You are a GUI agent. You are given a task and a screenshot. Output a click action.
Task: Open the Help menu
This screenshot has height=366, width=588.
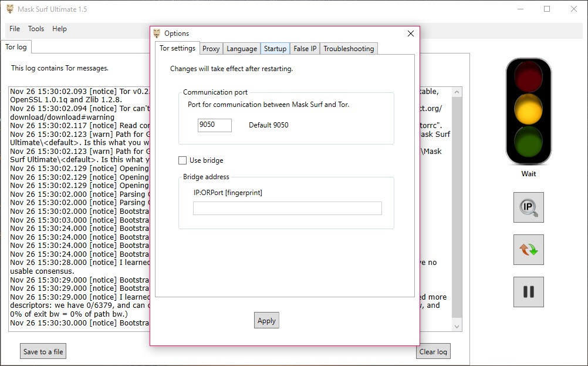59,29
